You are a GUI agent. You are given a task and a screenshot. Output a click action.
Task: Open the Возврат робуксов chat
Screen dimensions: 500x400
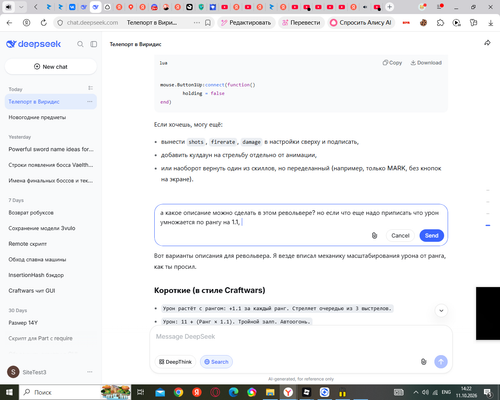click(x=51, y=213)
